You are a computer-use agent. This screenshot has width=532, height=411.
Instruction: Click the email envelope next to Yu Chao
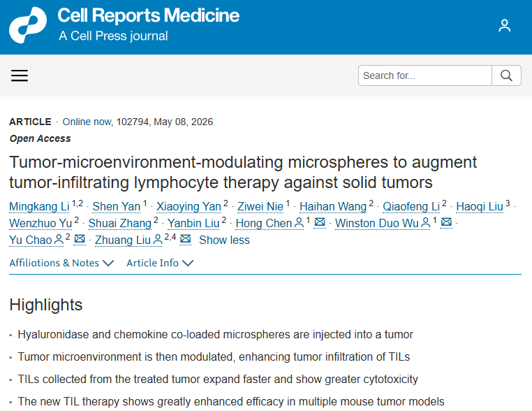[x=80, y=239]
